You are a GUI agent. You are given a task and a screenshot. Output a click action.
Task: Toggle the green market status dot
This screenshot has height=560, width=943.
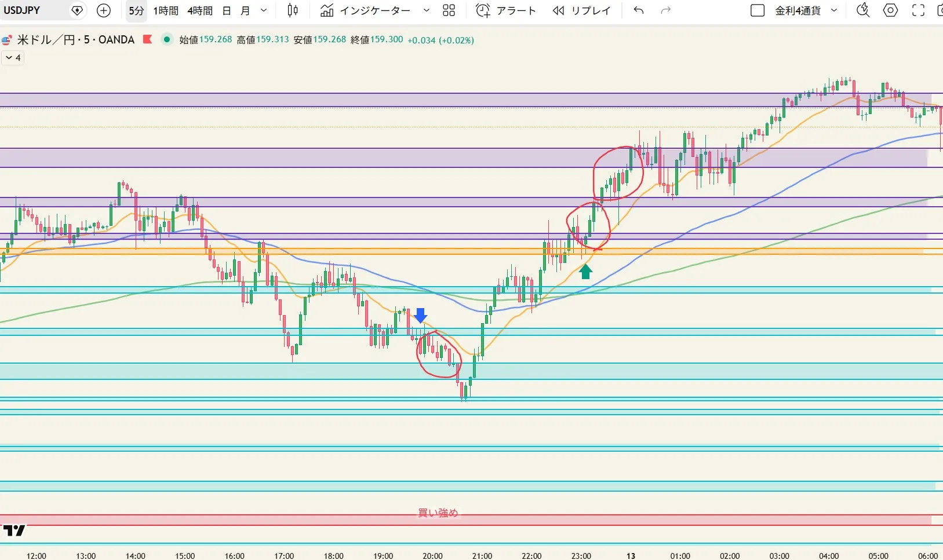point(167,39)
